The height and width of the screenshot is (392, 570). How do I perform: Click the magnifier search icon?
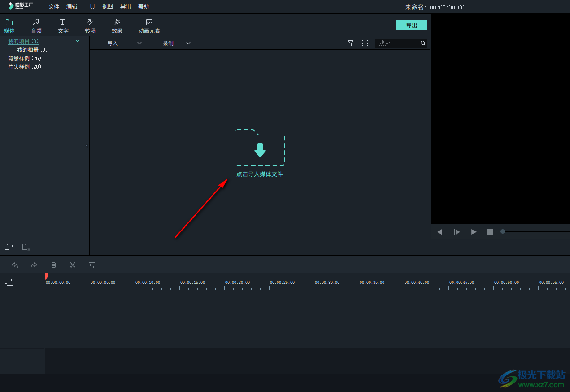(x=423, y=43)
